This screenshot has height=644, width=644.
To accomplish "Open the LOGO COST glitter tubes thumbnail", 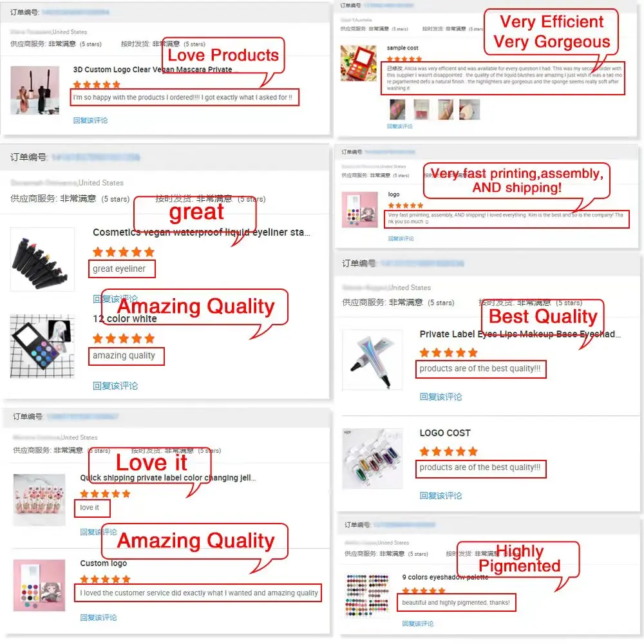I will [x=372, y=459].
